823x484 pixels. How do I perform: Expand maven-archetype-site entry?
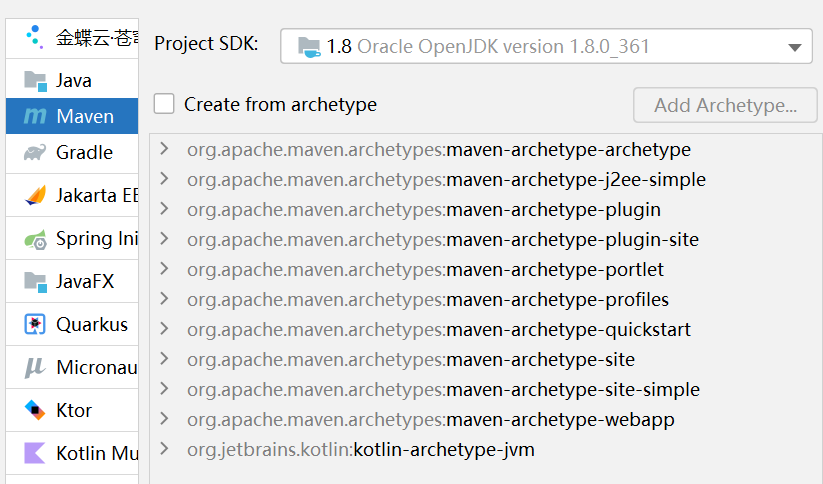tap(164, 359)
